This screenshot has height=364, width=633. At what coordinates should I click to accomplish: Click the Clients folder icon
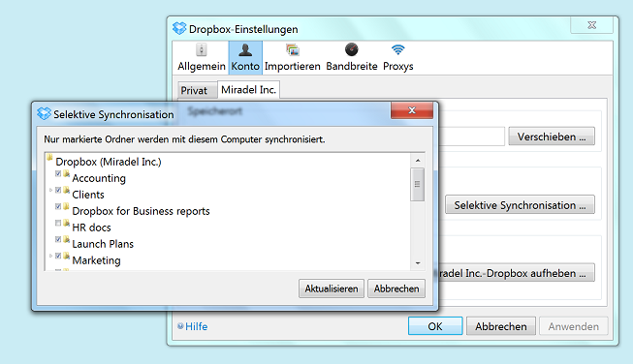pos(67,191)
